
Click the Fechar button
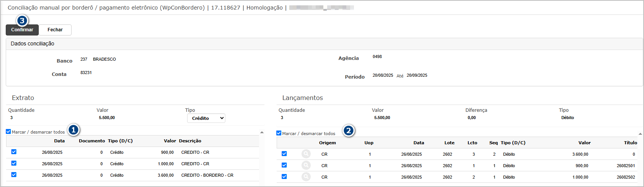pyautogui.click(x=55, y=30)
